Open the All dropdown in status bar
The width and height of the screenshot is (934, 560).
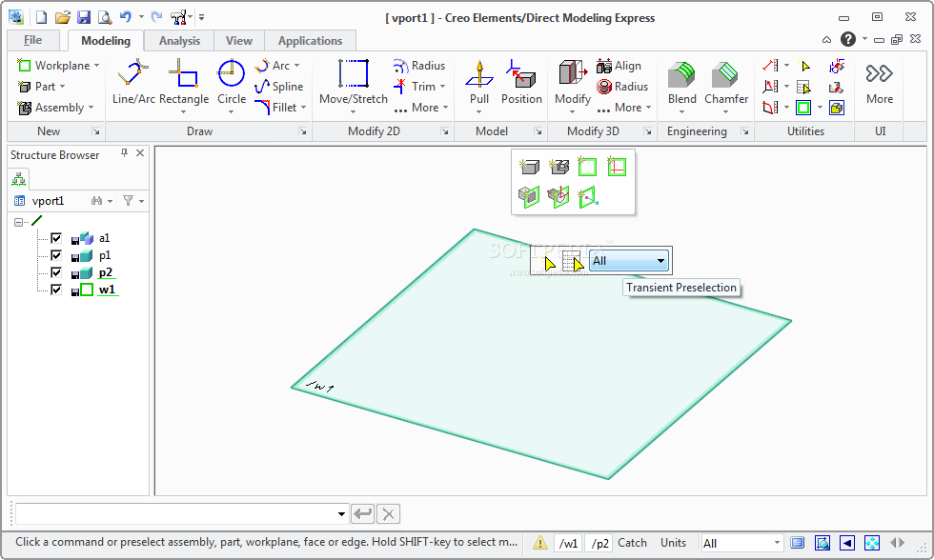pos(777,542)
